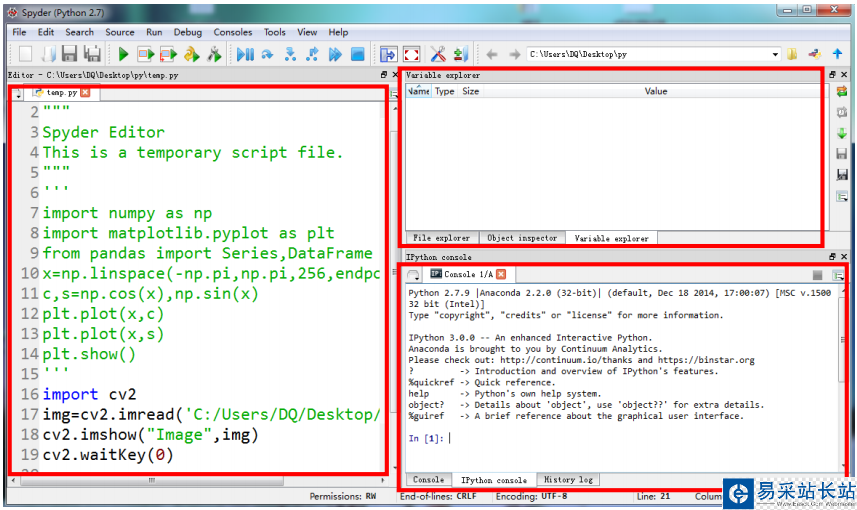Screen dimensions: 857x510
Task: Maximize the current pane
Action: [x=388, y=54]
